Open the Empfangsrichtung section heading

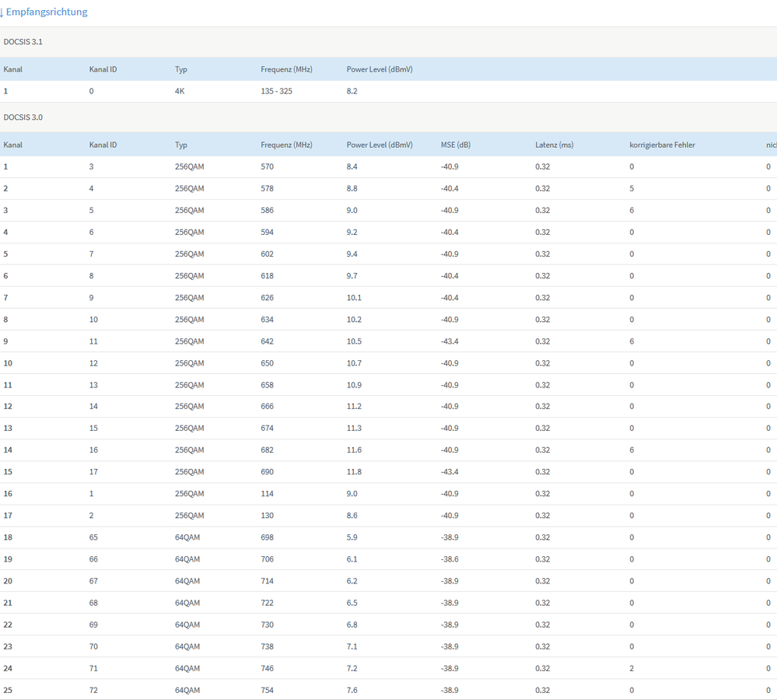click(47, 12)
